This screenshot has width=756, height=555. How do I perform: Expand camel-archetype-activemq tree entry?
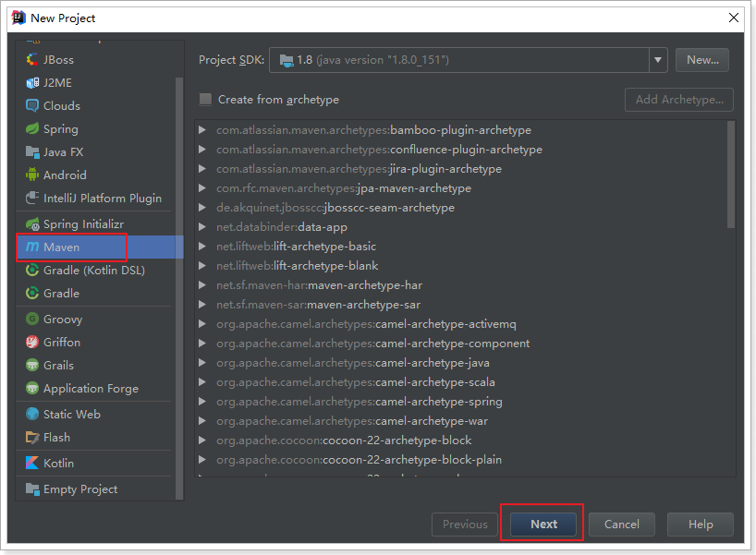point(202,324)
